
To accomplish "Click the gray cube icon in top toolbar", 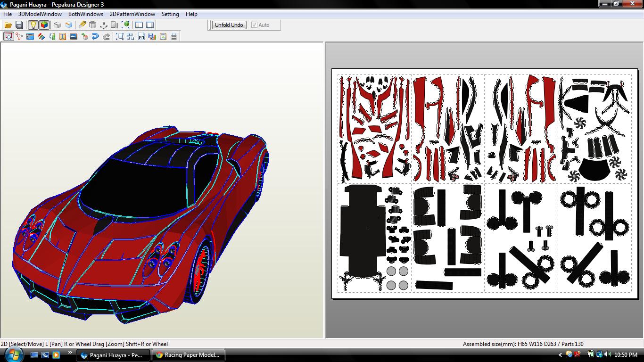I will pos(58,25).
